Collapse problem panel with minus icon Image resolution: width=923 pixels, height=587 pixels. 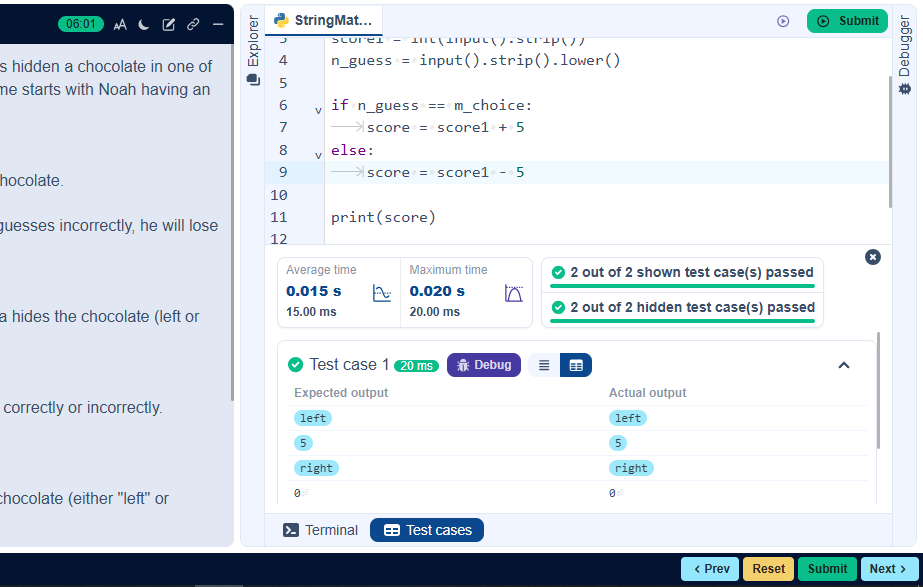click(x=218, y=25)
